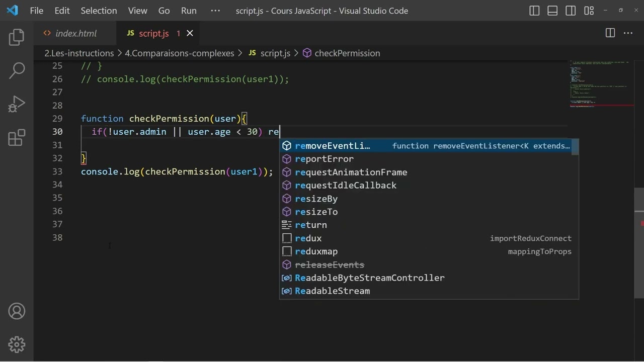This screenshot has width=644, height=362.
Task: Toggle the secondary side bar layout icon
Action: coord(571,11)
